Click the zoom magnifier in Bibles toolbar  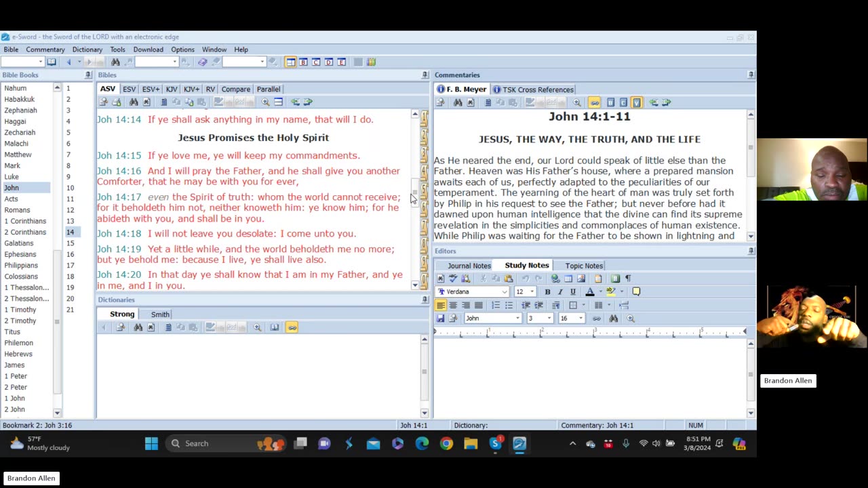[265, 102]
